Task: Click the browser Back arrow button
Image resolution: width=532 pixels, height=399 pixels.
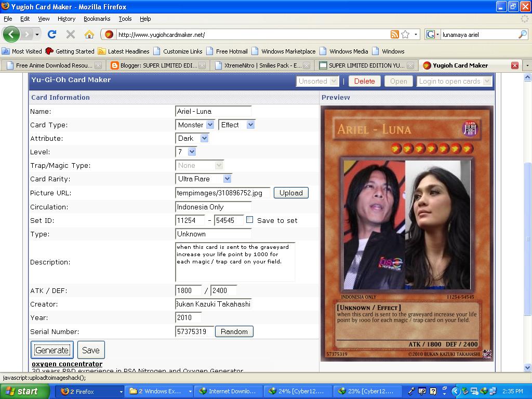Action: coord(11,34)
